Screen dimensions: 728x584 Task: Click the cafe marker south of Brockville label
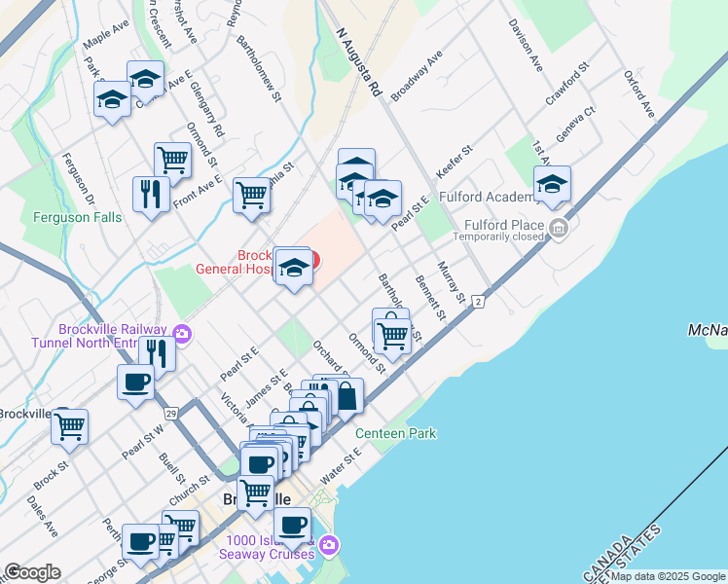point(292,528)
